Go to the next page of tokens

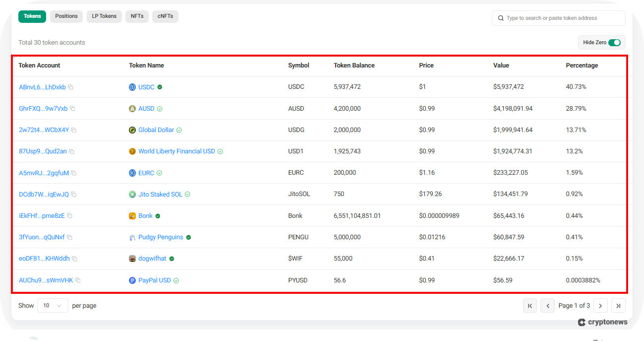tap(600, 305)
